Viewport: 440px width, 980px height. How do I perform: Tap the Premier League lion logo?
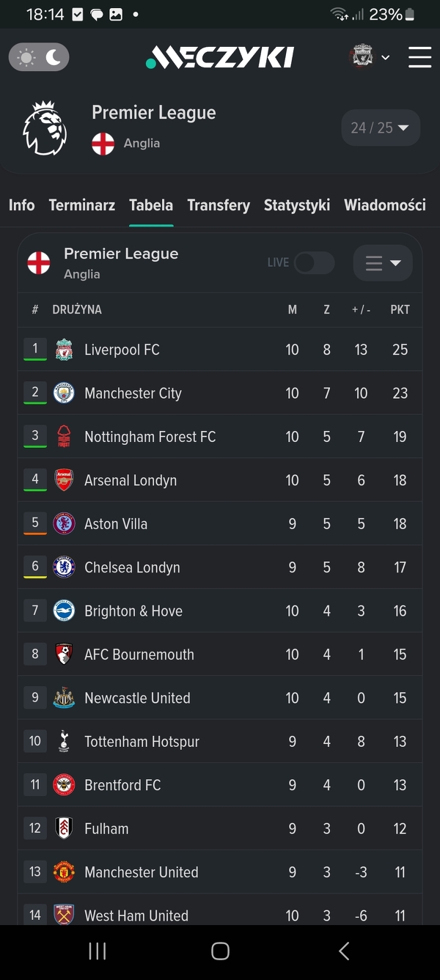(x=45, y=128)
